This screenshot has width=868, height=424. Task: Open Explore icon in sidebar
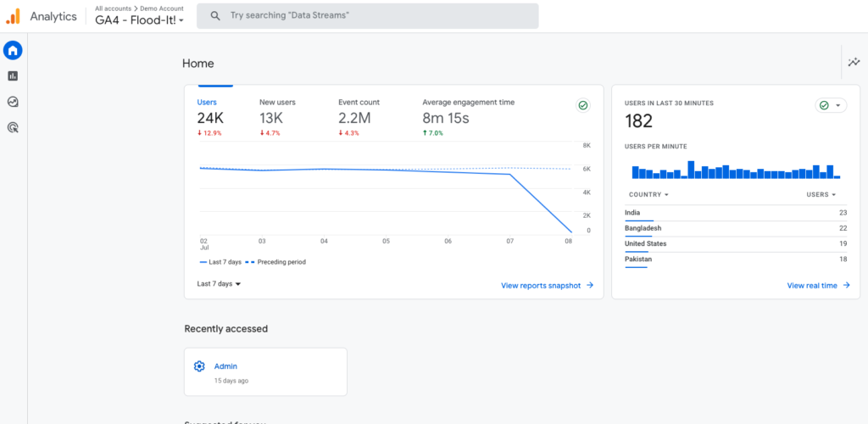tap(13, 102)
